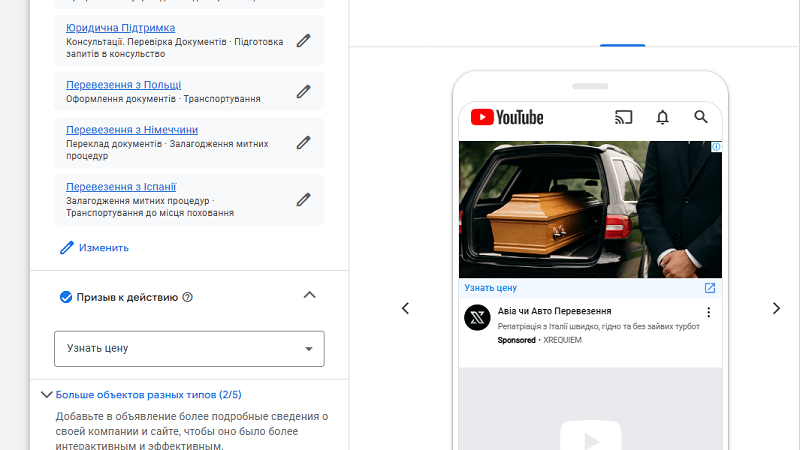Open the Перевезення з Іспанії link
Image resolution: width=800 pixels, height=450 pixels.
[x=121, y=187]
